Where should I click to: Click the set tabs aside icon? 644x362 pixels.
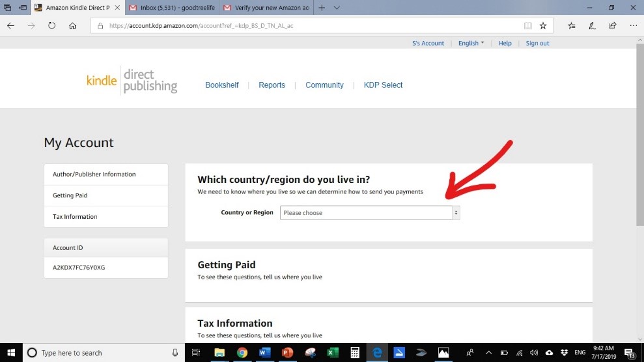pos(23,7)
